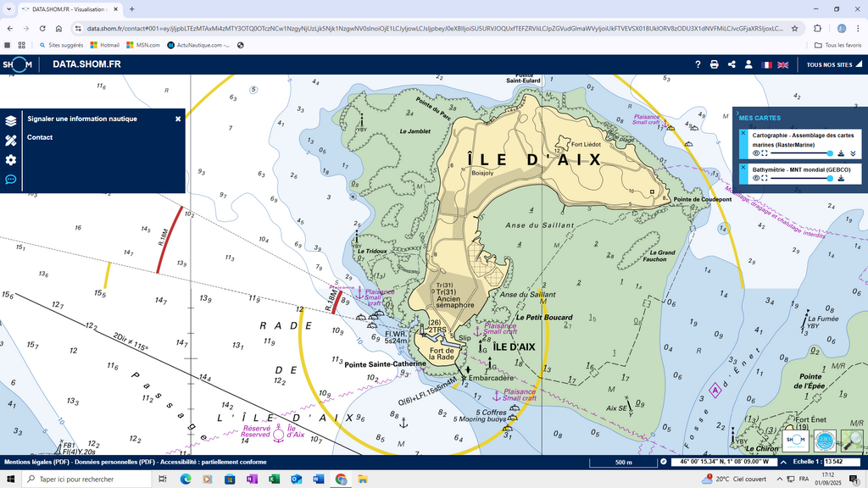The width and height of the screenshot is (868, 488).
Task: Open the Chrome three-dot menu
Action: 859,28
